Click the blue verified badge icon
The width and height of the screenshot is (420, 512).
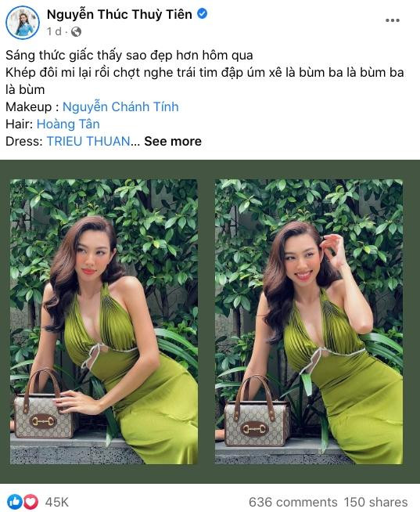click(x=203, y=14)
